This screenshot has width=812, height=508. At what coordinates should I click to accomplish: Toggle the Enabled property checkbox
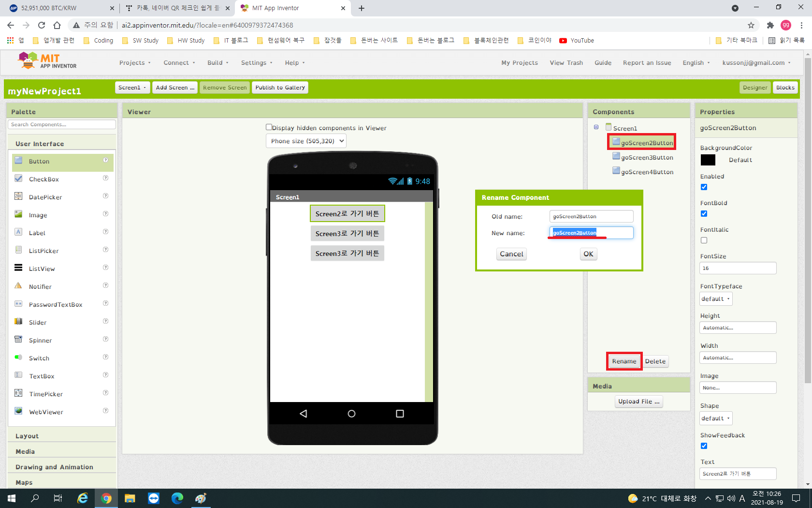pyautogui.click(x=704, y=187)
